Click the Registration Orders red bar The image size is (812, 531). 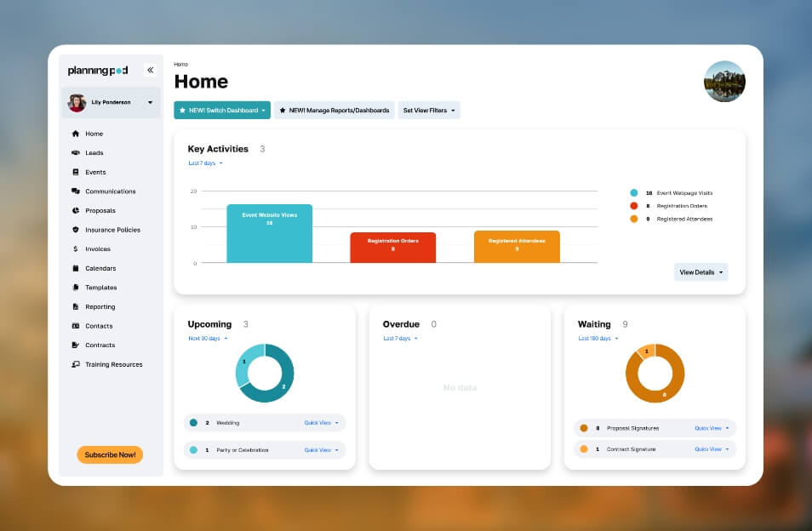tap(392, 248)
